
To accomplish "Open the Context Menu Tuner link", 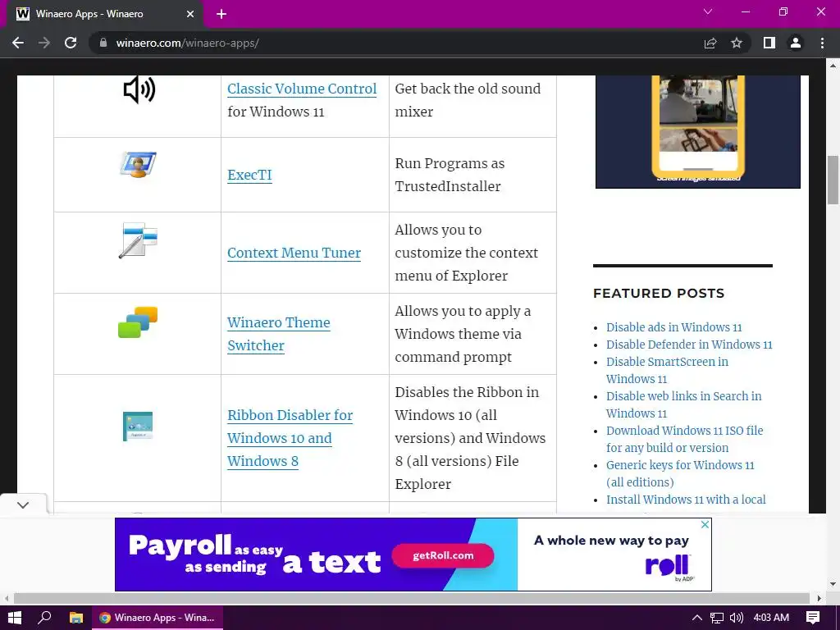I will pos(294,253).
